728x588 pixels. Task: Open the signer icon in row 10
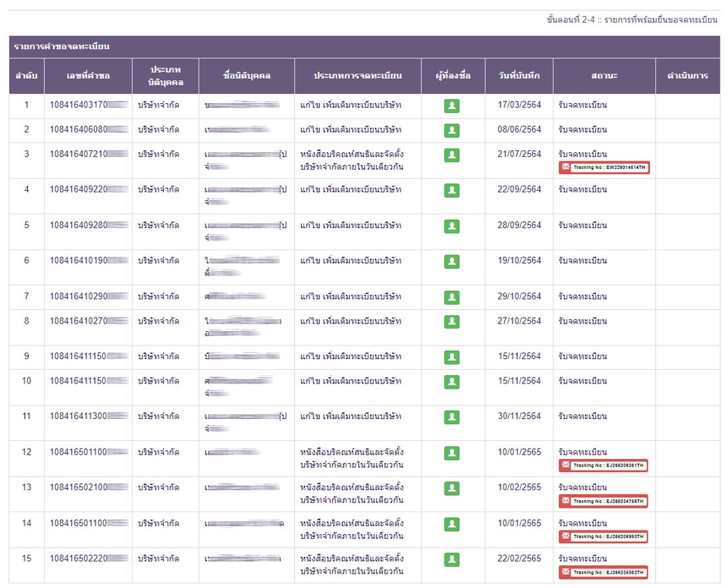452,381
